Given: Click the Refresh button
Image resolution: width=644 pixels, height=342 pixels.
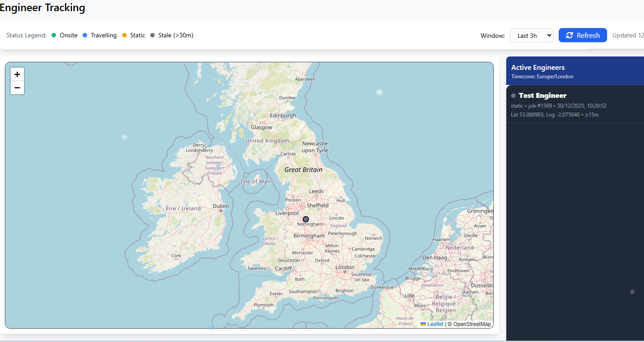Looking at the screenshot, I should click(583, 35).
